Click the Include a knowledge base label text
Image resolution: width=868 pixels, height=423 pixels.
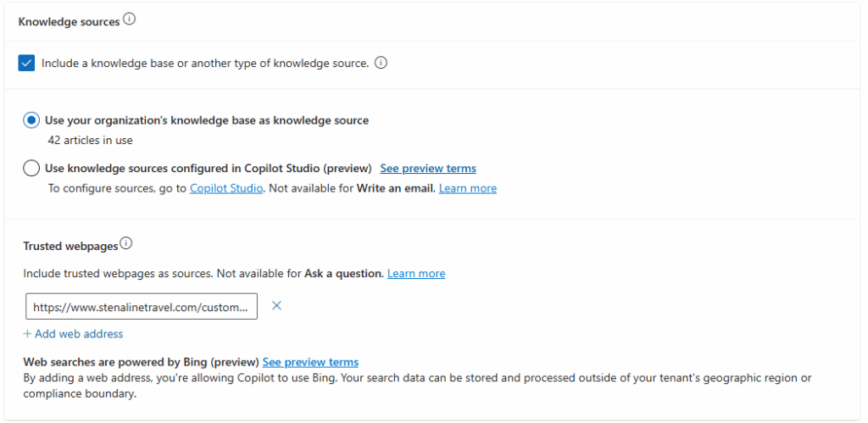pyautogui.click(x=205, y=63)
